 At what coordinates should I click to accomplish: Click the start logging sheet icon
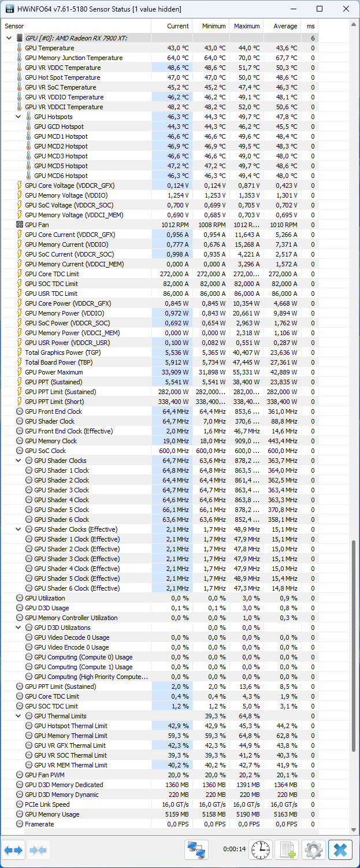(x=287, y=850)
